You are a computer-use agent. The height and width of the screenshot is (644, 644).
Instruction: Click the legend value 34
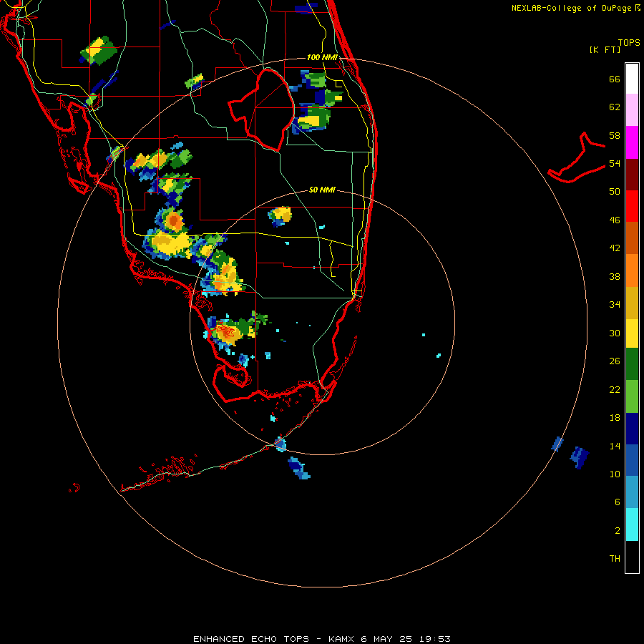615,305
